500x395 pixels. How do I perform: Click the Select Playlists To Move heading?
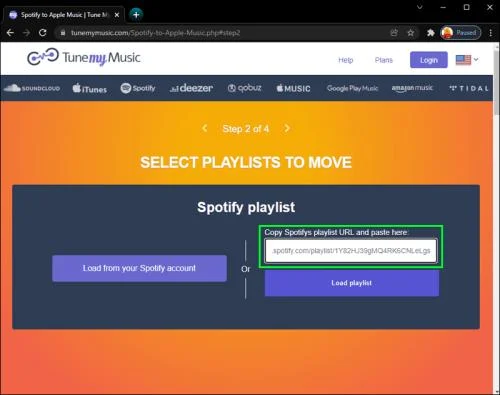(x=246, y=163)
